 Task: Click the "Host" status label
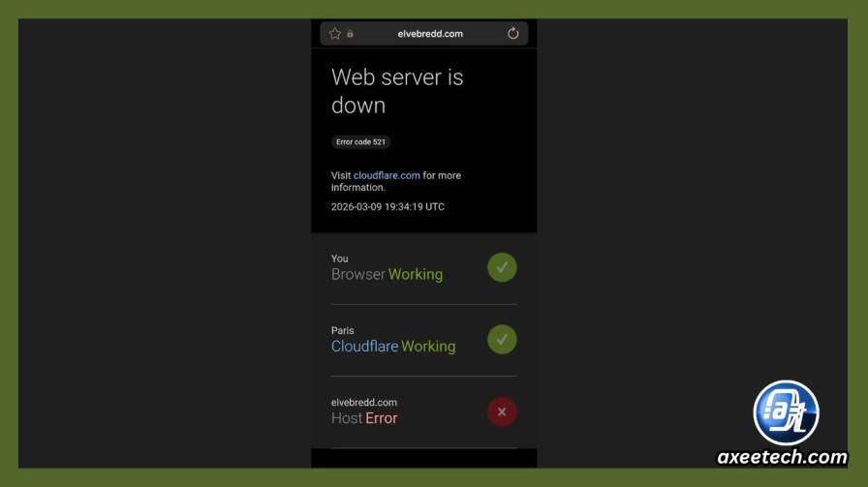click(347, 418)
